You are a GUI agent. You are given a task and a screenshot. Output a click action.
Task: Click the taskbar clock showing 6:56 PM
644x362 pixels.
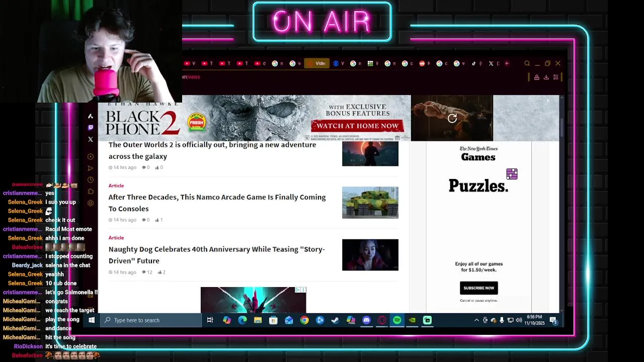click(x=535, y=320)
